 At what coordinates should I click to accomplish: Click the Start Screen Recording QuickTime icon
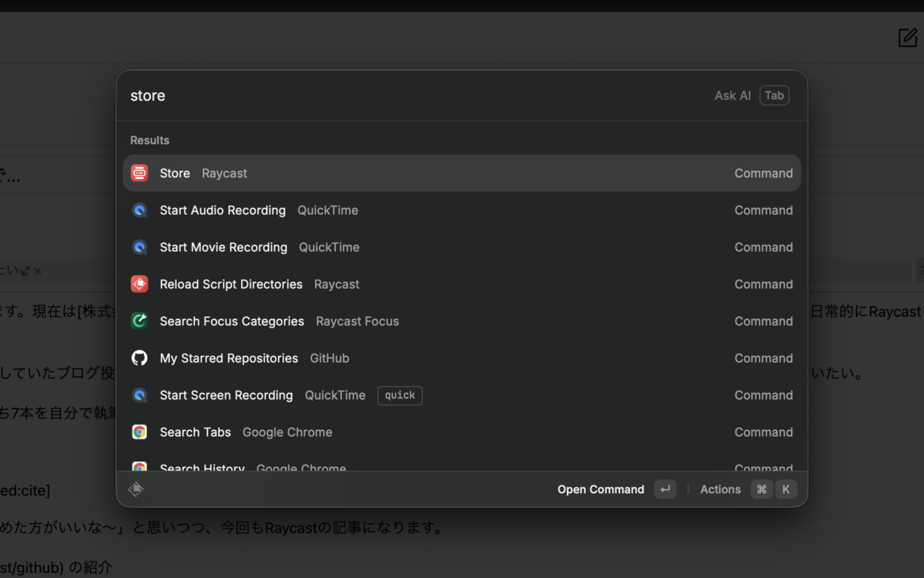(x=139, y=395)
